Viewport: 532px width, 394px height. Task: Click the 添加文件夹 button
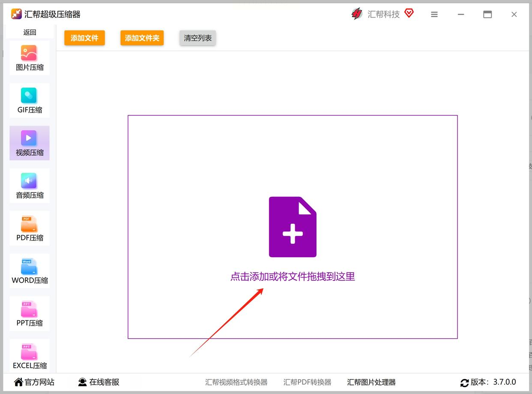click(142, 38)
